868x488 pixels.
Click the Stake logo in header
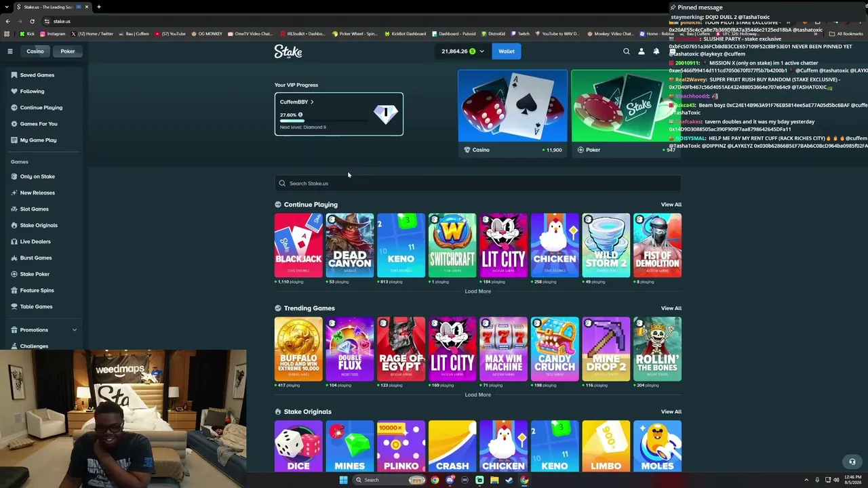click(x=288, y=52)
